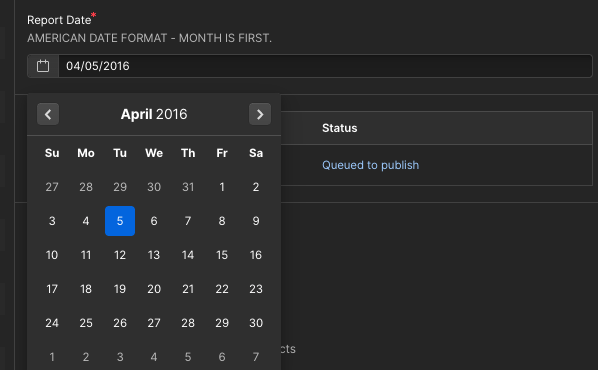Pick April 12 in the calendar
The image size is (598, 370).
point(120,255)
